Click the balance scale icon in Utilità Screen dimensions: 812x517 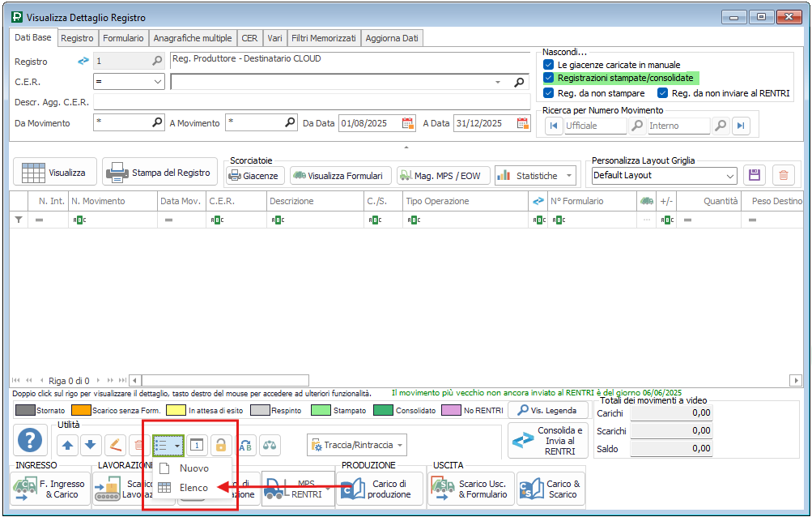click(270, 445)
